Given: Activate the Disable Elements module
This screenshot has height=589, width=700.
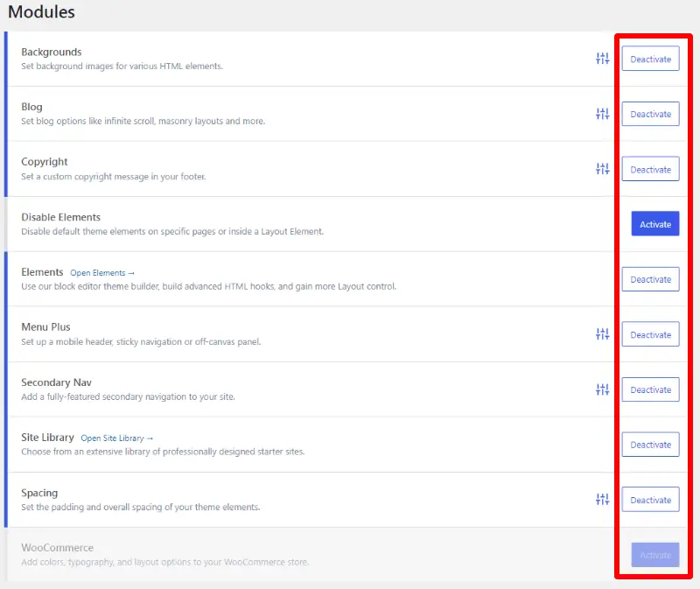Looking at the screenshot, I should point(654,224).
